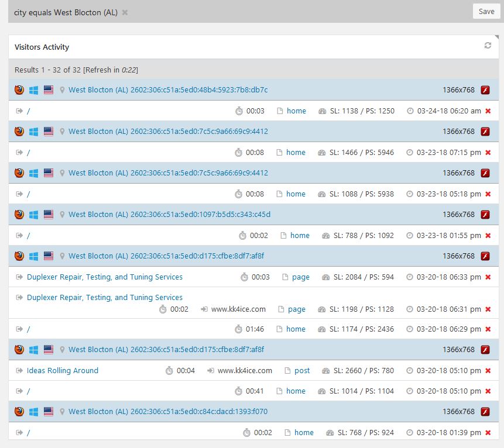
Task: Click the root path link for 03-23-18 07:15 pm
Action: [28, 153]
